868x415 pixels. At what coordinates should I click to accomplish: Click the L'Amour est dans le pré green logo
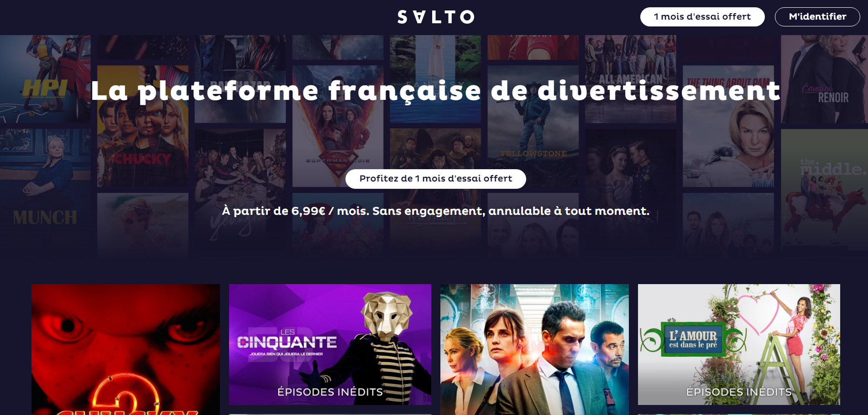[x=693, y=339]
